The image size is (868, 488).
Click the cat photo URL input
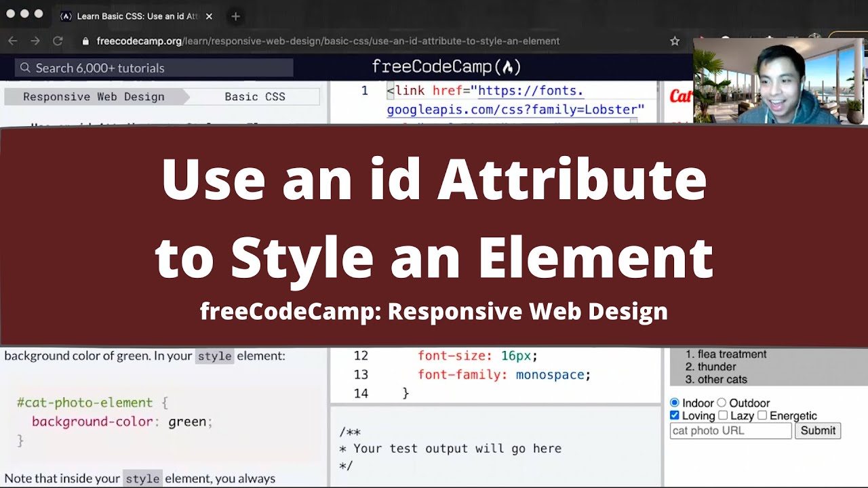coord(730,430)
